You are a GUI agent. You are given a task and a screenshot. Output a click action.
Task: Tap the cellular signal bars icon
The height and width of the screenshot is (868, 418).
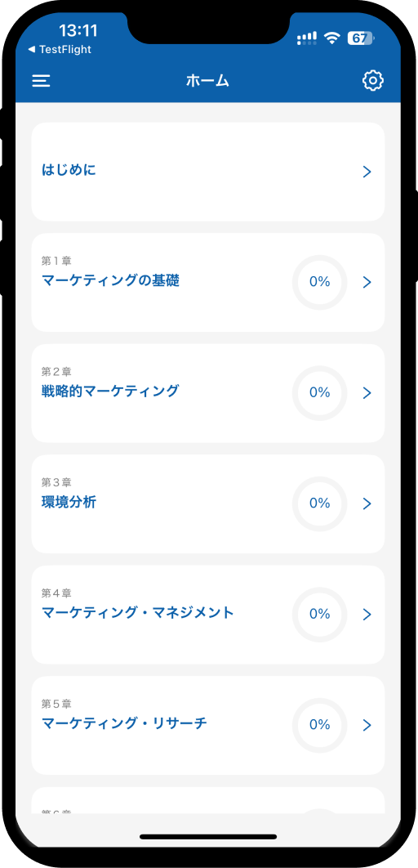307,38
